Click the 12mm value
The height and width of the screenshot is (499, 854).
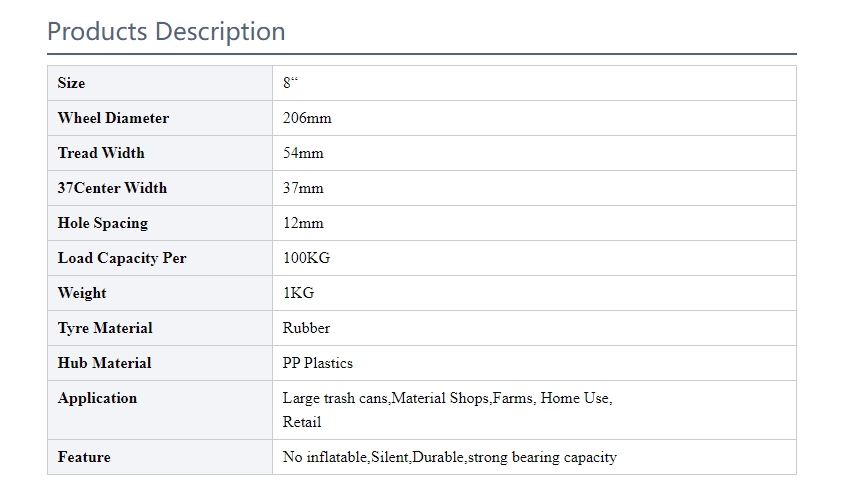(x=303, y=223)
